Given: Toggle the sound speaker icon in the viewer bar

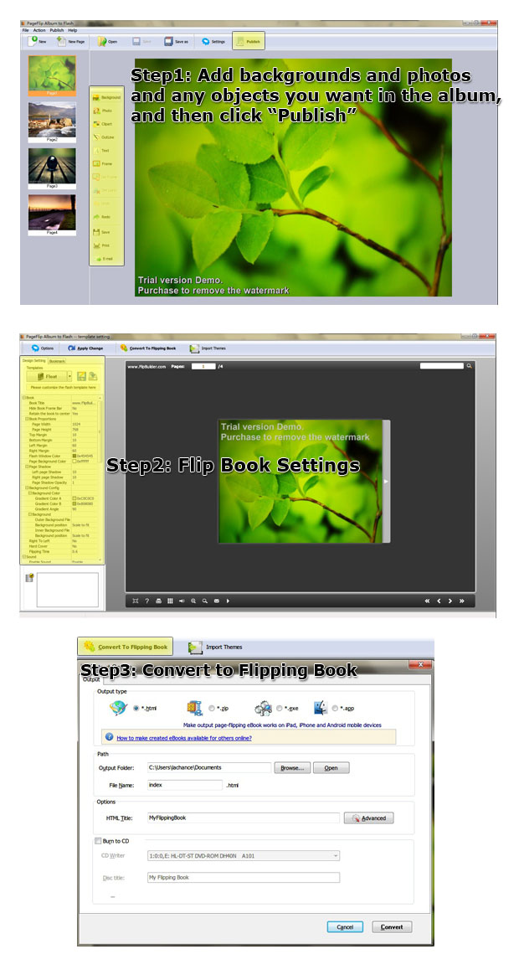Looking at the screenshot, I should (x=182, y=601).
